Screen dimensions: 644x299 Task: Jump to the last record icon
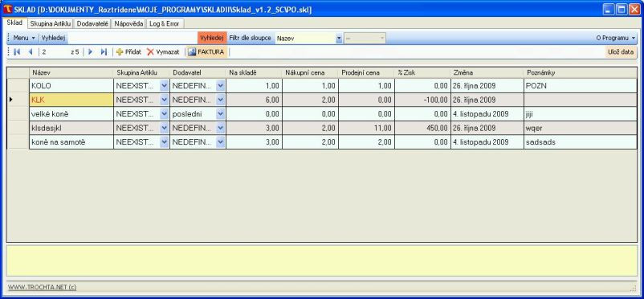tap(104, 51)
